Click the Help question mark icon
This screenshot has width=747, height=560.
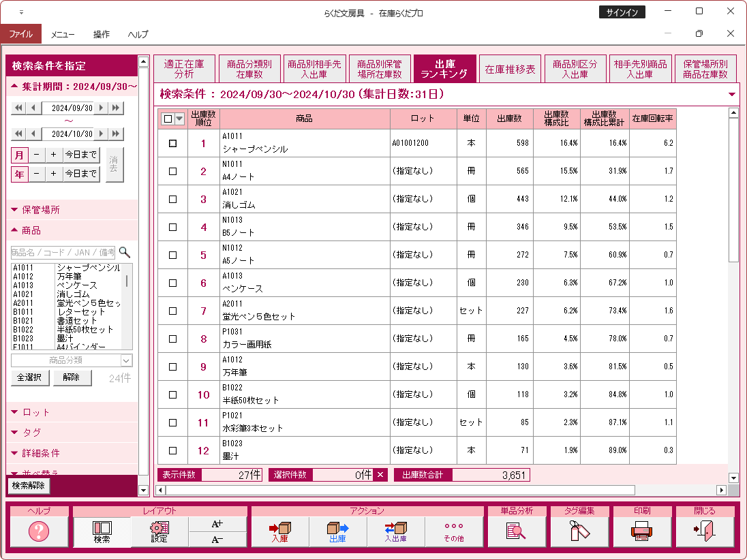coord(38,531)
